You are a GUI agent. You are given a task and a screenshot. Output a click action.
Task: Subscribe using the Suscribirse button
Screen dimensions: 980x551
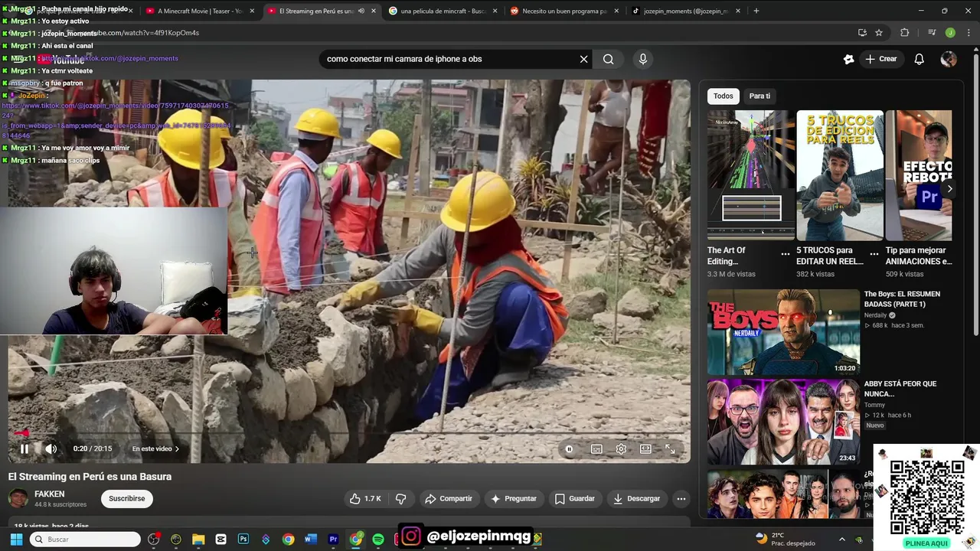[126, 498]
